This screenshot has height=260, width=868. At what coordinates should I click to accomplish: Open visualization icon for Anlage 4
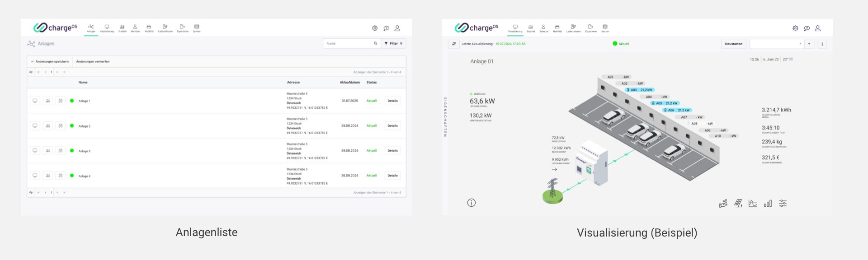click(35, 175)
